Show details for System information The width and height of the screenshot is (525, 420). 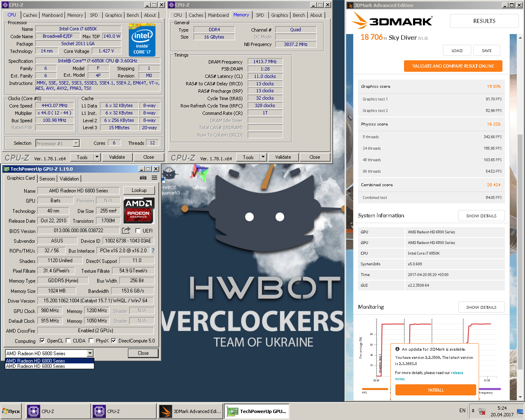click(481, 216)
